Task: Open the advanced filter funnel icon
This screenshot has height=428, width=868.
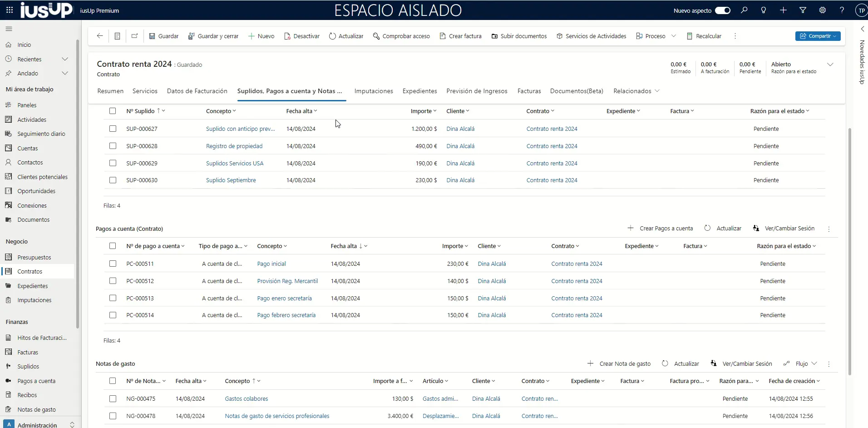Action: 803,10
